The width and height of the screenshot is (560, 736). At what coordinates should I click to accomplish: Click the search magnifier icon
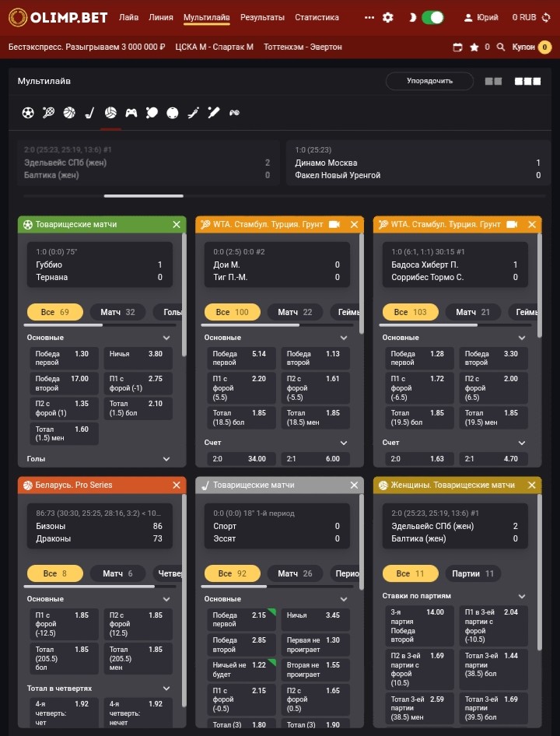(x=501, y=47)
